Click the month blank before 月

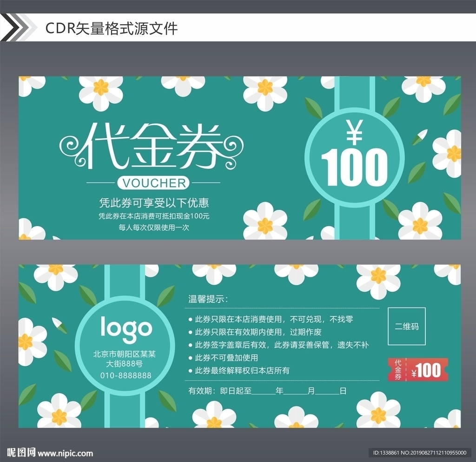pyautogui.click(x=295, y=392)
